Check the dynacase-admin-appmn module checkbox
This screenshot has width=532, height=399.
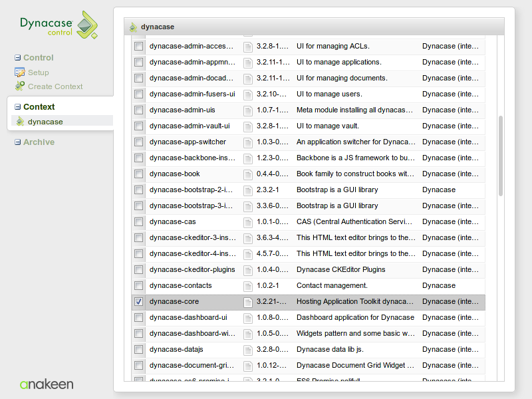138,62
